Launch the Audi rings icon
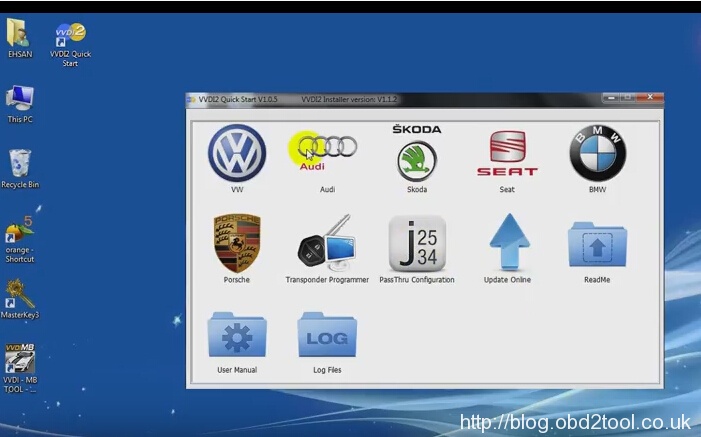The width and height of the screenshot is (701, 437). coord(327,152)
